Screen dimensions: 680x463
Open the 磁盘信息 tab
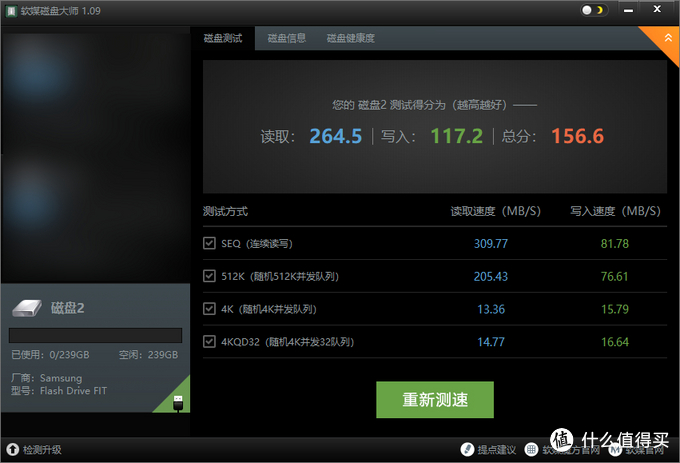287,38
